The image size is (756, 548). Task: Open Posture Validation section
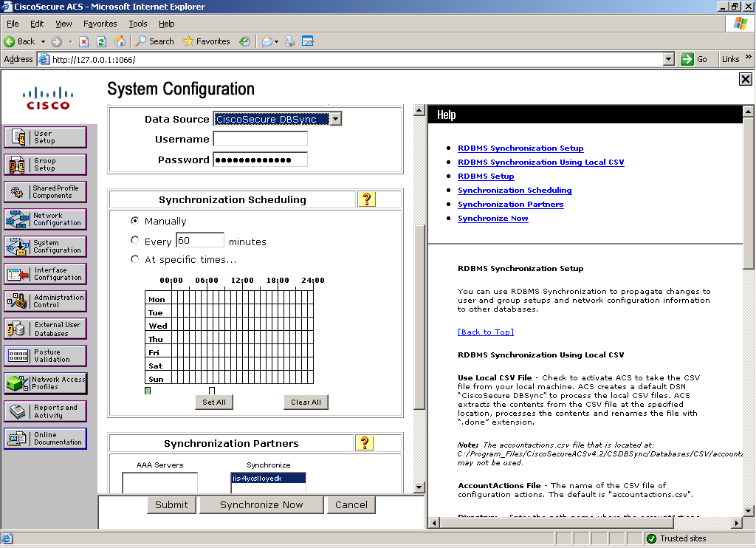45,356
